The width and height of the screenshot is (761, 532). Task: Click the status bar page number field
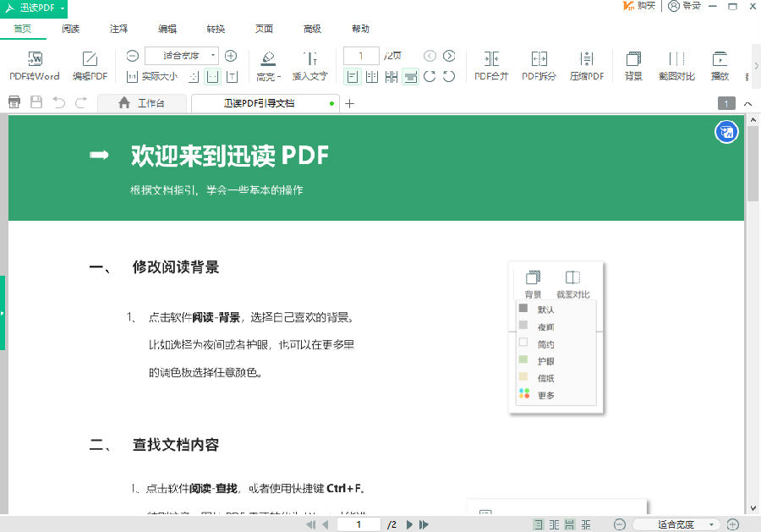point(359,524)
